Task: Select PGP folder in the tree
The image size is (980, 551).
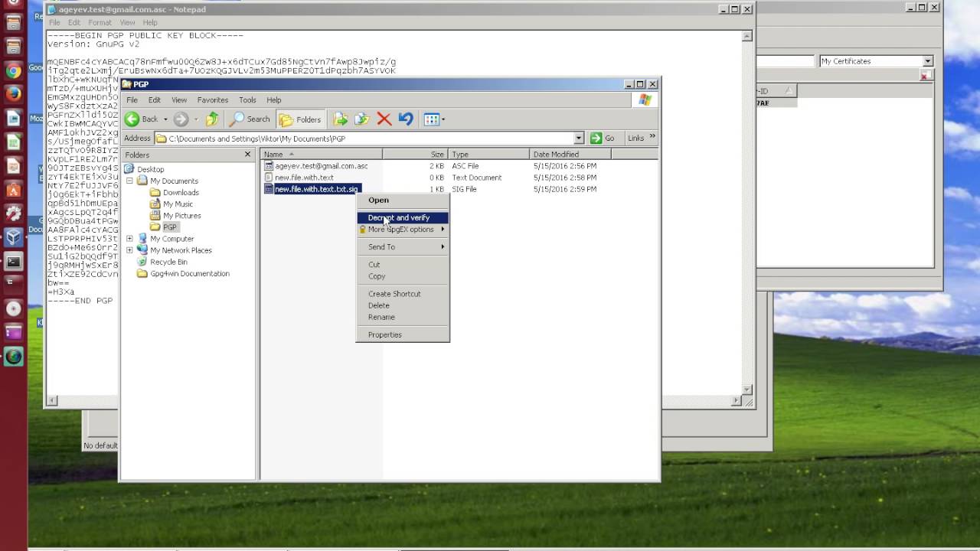Action: (x=170, y=227)
